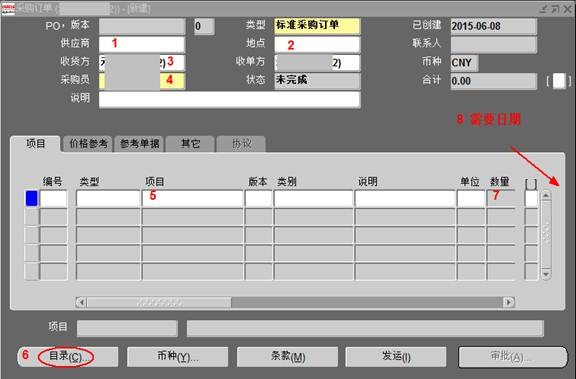This screenshot has height=379, width=576.
Task: Click the 审批(A)... approve button
Action: click(513, 357)
